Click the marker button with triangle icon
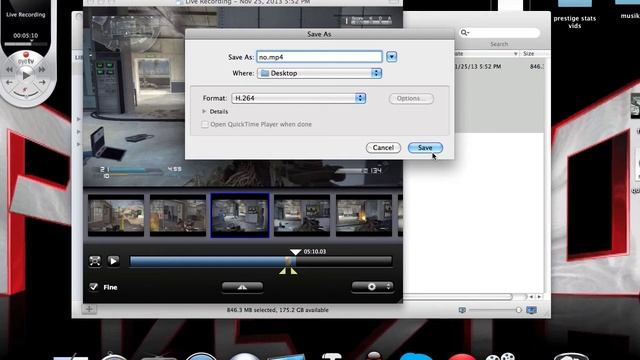The image size is (640, 360). point(242,287)
